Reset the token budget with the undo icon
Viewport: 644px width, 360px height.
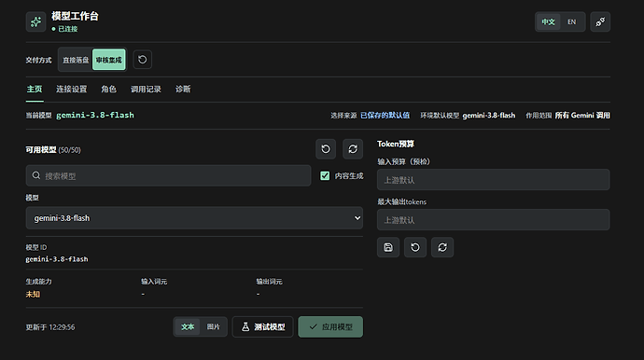pyautogui.click(x=415, y=247)
